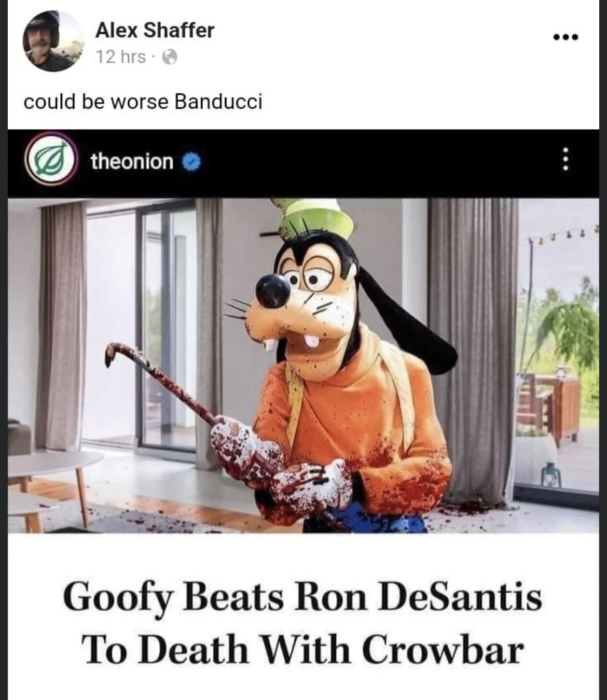This screenshot has height=700, width=607.
Task: Open the vertical three-dot menu on theonion post
Action: 565,159
